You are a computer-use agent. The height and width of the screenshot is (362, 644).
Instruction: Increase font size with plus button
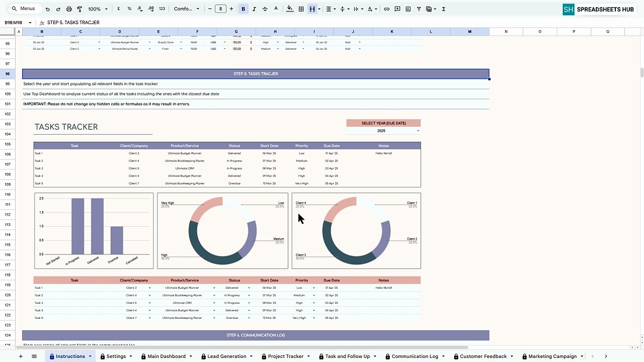point(231,9)
